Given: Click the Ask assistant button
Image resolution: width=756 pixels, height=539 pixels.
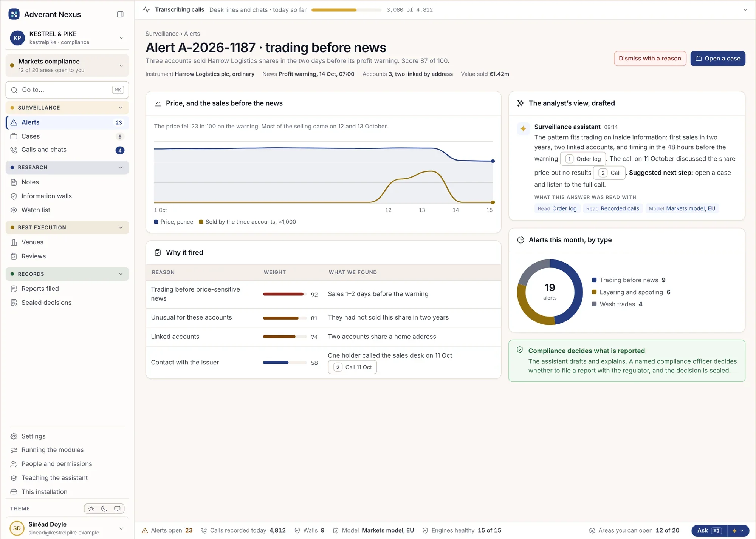Looking at the screenshot, I should [709, 531].
